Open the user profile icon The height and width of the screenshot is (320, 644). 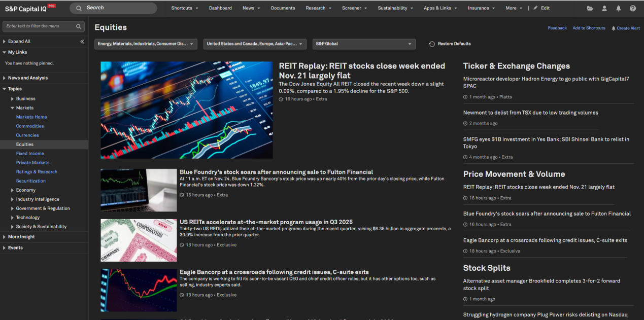604,8
